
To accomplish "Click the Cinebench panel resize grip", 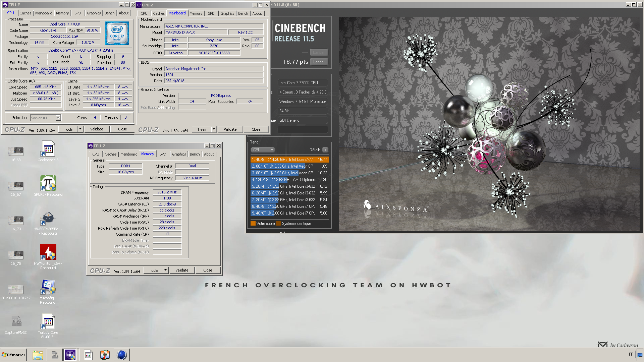I will tap(334, 130).
